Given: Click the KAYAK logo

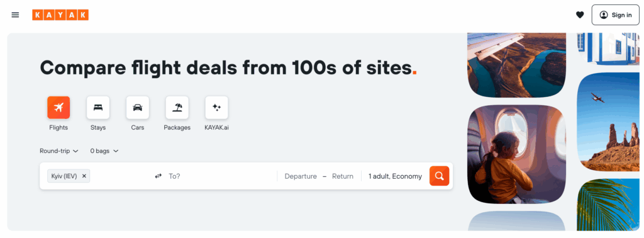Looking at the screenshot, I should tap(60, 15).
